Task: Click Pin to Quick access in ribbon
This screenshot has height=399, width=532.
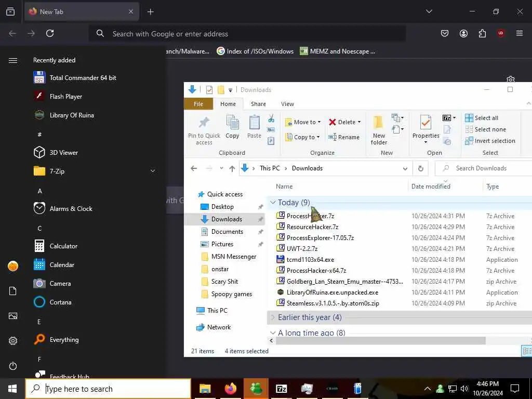Action: pos(204,130)
